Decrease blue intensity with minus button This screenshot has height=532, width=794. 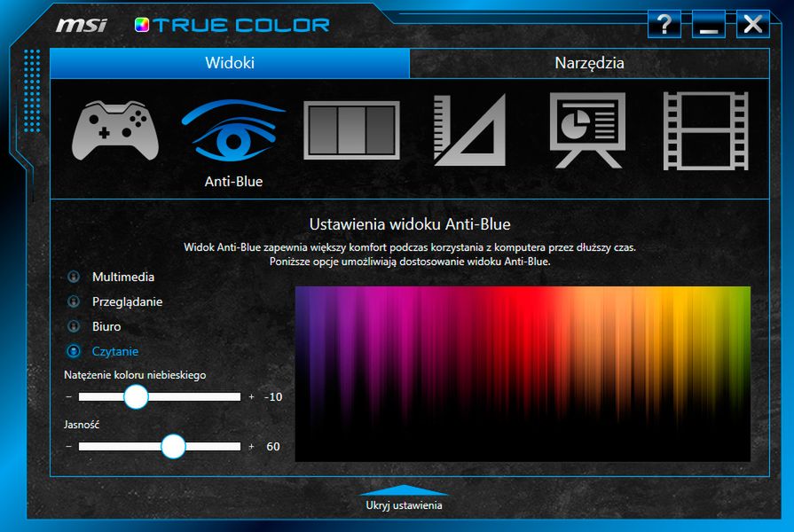click(x=69, y=397)
